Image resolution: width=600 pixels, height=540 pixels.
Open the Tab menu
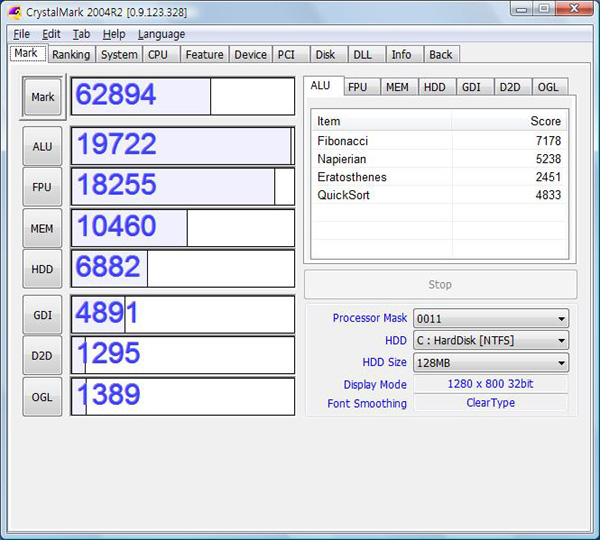[82, 34]
